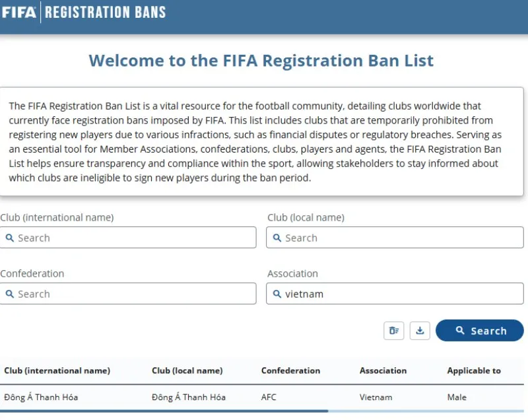Viewport: 528px width, 420px height.
Task: Click the horizontal scrollbar below the table
Action: click(x=164, y=411)
